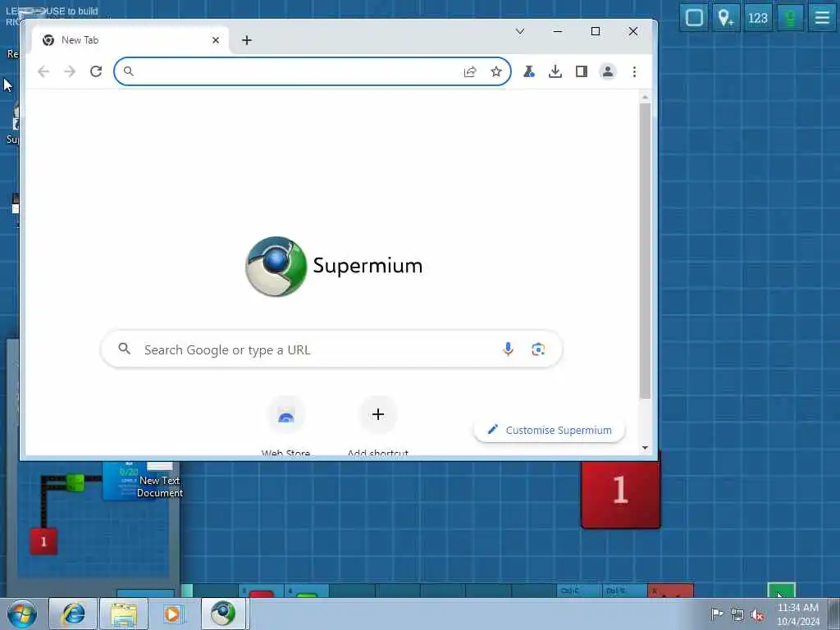Go back using the browser back arrow
Screen dimensions: 840x630
pyautogui.click(x=43, y=71)
